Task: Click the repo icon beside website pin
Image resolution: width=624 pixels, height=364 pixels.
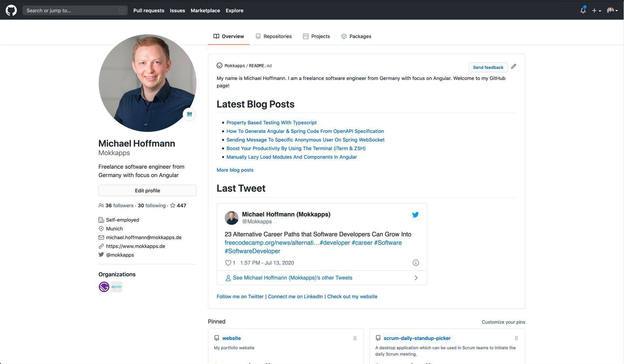Action: pos(217,338)
